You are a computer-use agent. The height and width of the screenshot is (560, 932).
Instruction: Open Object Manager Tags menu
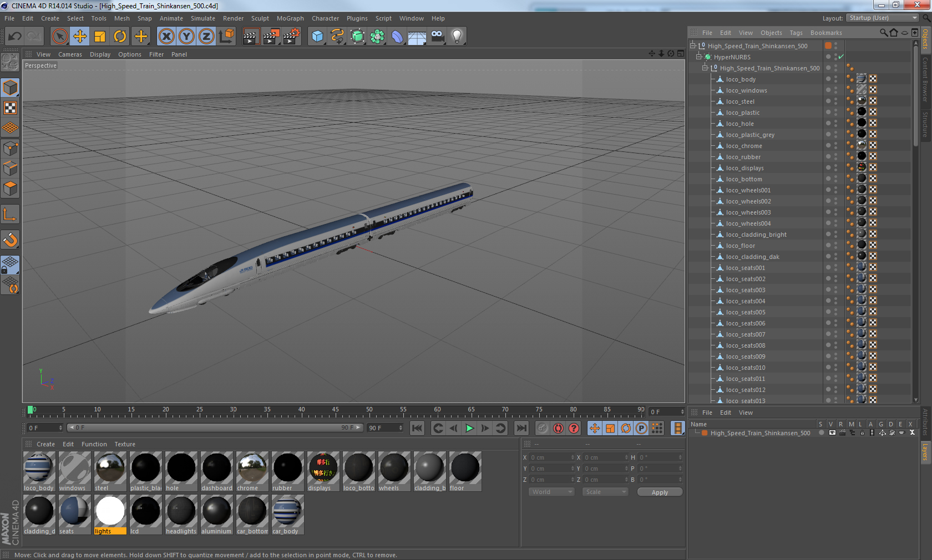coord(796,33)
